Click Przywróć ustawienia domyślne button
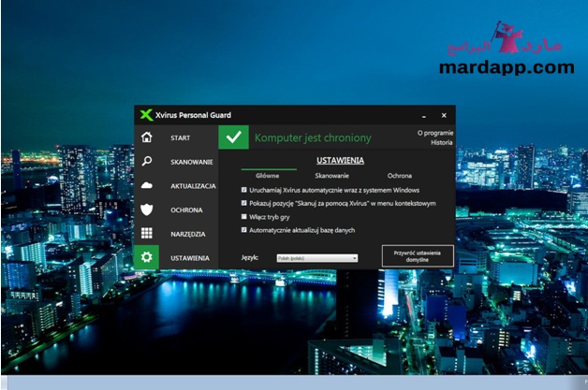The height and width of the screenshot is (390, 588). 418,256
